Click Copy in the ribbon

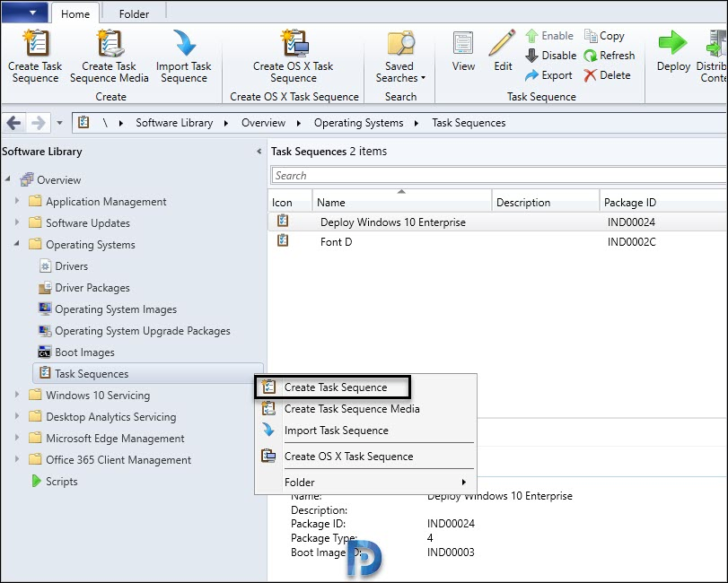pos(604,36)
